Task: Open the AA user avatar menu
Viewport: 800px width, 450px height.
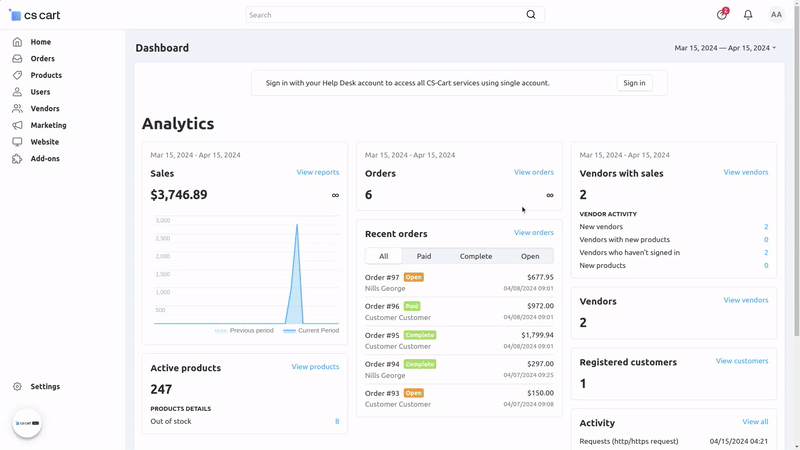Action: pos(776,15)
